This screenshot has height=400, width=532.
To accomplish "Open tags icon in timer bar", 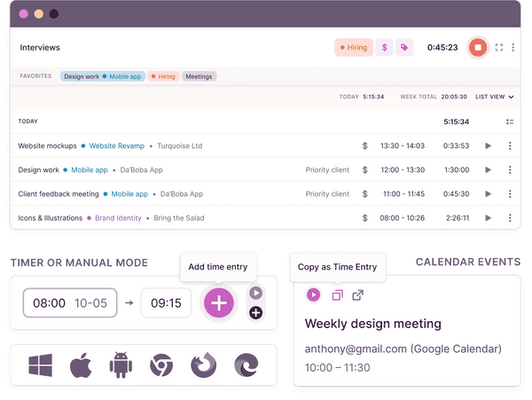I will [x=404, y=48].
